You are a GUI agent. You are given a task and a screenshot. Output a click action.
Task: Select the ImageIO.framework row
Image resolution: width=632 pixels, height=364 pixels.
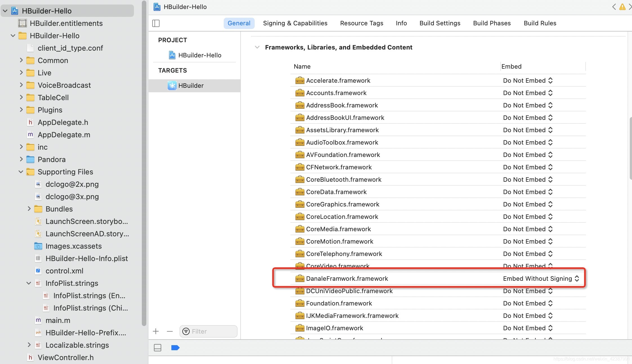click(x=438, y=328)
